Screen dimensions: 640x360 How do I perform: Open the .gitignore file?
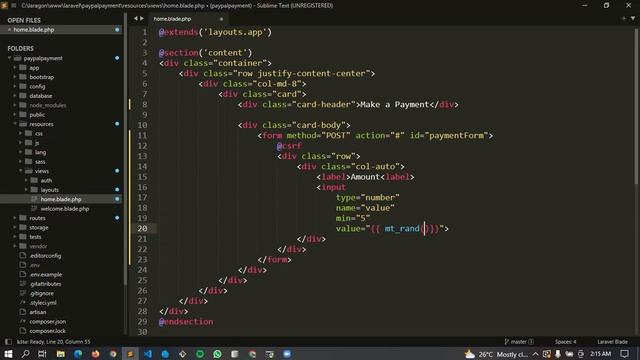[41, 293]
